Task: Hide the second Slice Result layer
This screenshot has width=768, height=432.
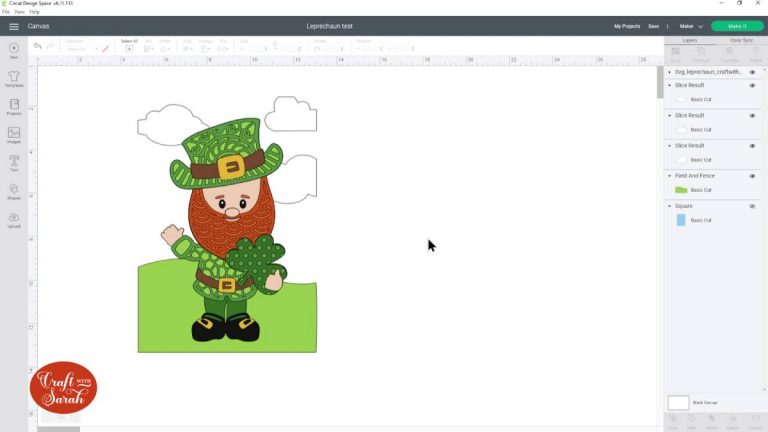Action: [752, 116]
